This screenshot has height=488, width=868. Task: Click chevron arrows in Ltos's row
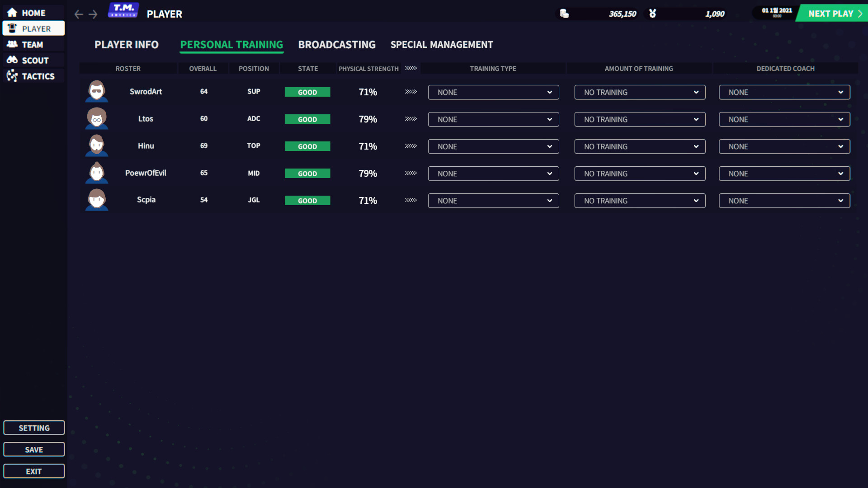coord(411,119)
